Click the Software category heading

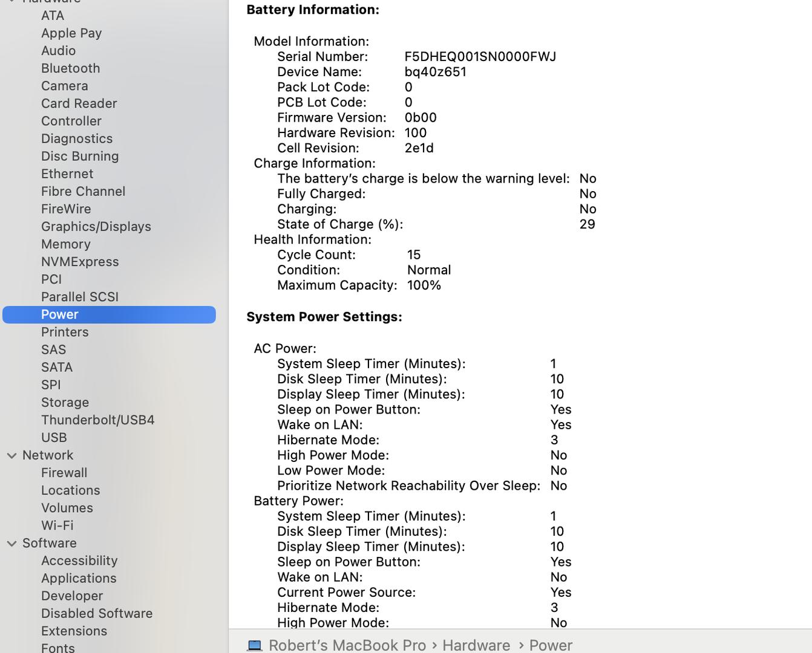point(50,543)
